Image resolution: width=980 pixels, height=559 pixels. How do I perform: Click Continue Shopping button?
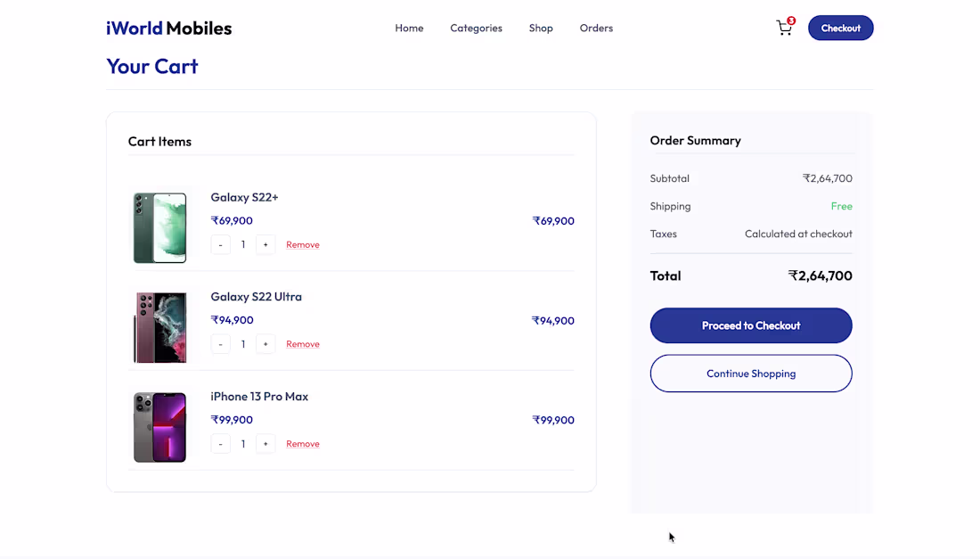751,374
